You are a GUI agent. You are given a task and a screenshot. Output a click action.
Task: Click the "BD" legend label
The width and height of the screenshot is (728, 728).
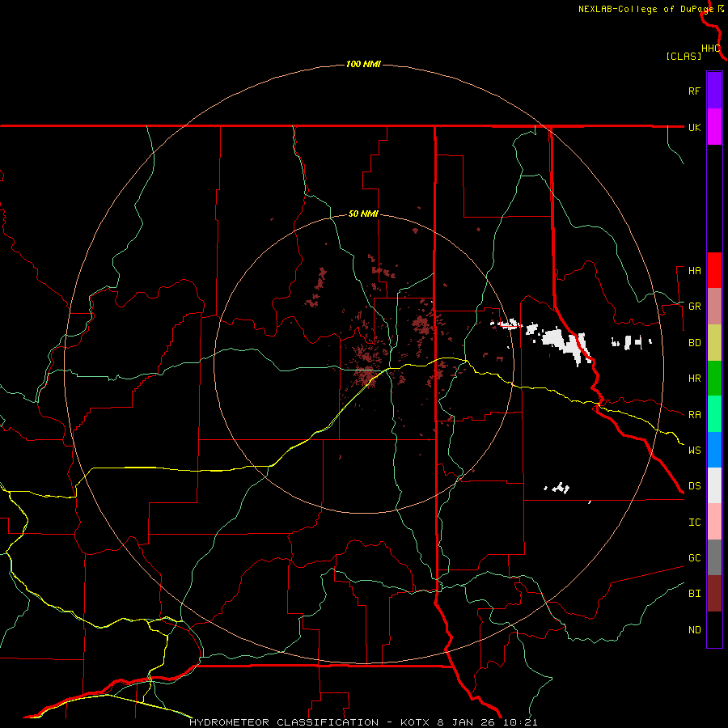pyautogui.click(x=694, y=343)
